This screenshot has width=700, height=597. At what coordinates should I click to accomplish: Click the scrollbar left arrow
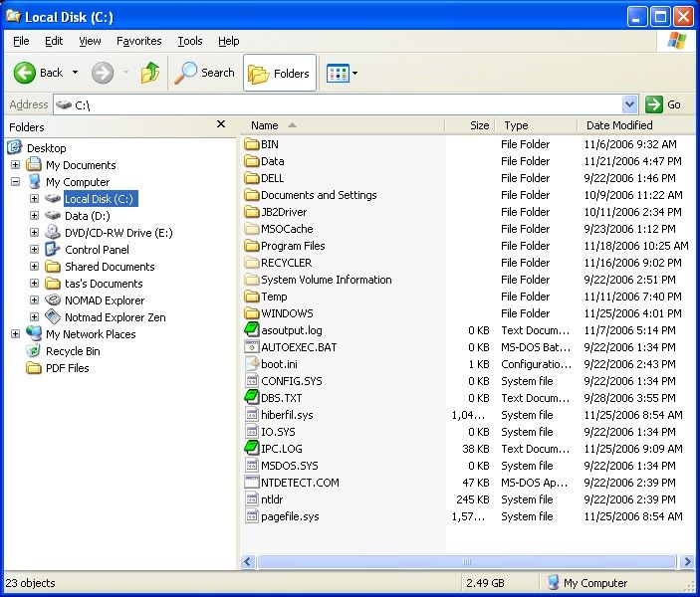pyautogui.click(x=248, y=562)
